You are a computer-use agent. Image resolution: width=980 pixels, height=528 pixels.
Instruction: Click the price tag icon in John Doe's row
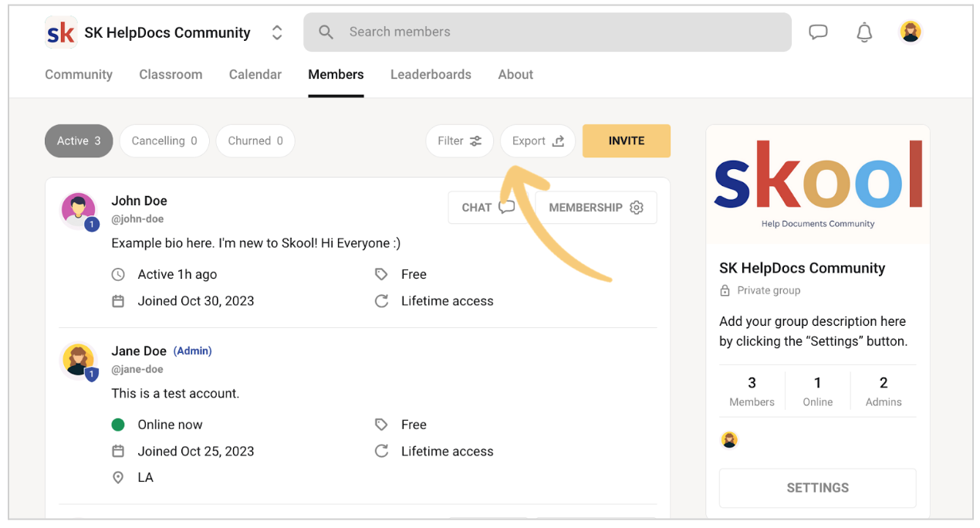[381, 274]
